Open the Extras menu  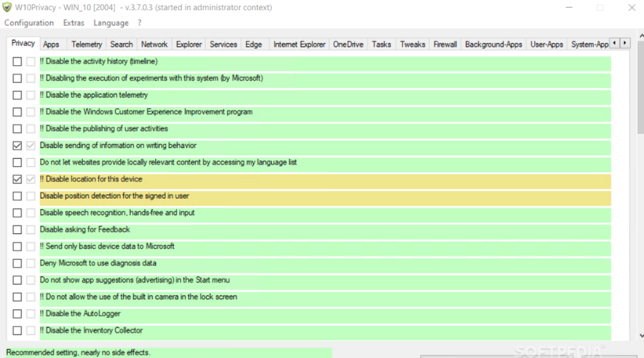point(74,23)
